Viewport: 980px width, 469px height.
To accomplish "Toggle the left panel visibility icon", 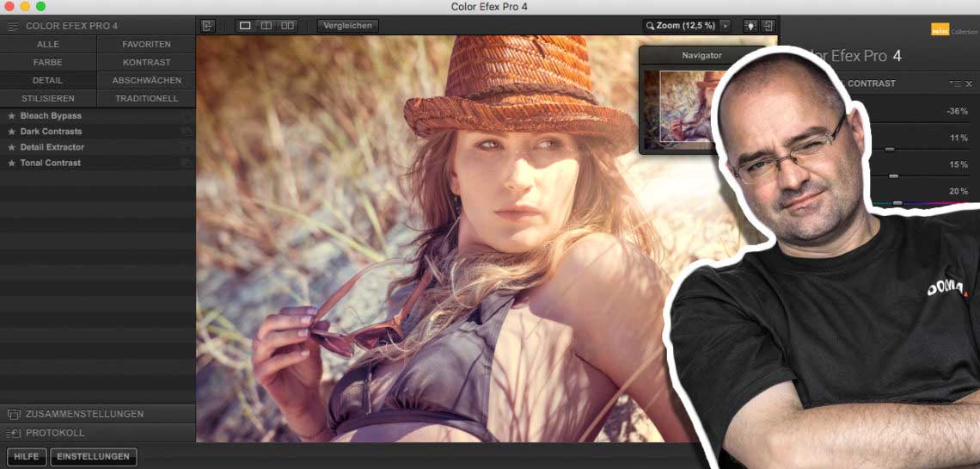I will (207, 26).
